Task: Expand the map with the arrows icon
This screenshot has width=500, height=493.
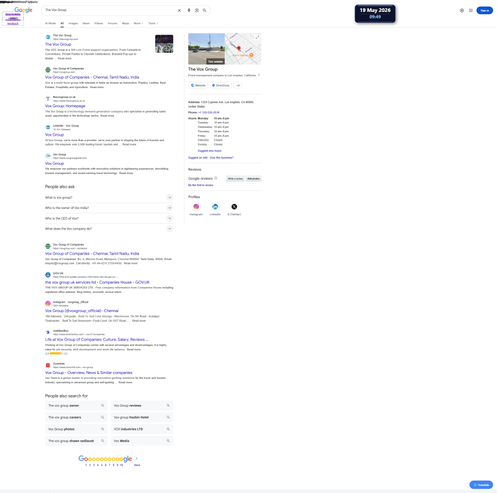Action: [257, 37]
